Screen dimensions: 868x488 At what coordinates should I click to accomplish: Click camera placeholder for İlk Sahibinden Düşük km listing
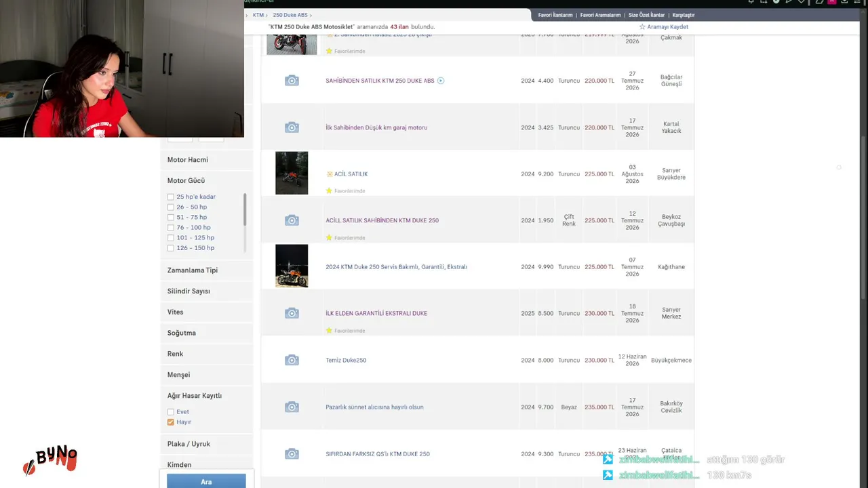pyautogui.click(x=292, y=127)
